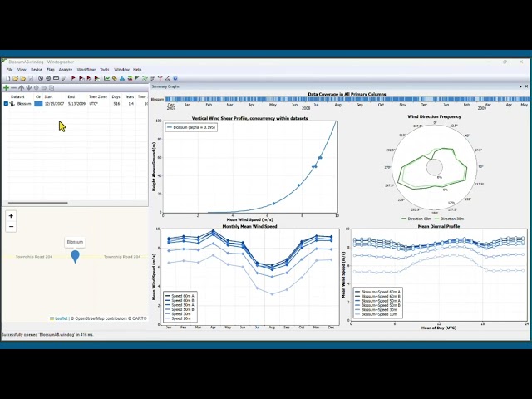
Task: Click the Direction 30m legend entry
Action: point(449,219)
